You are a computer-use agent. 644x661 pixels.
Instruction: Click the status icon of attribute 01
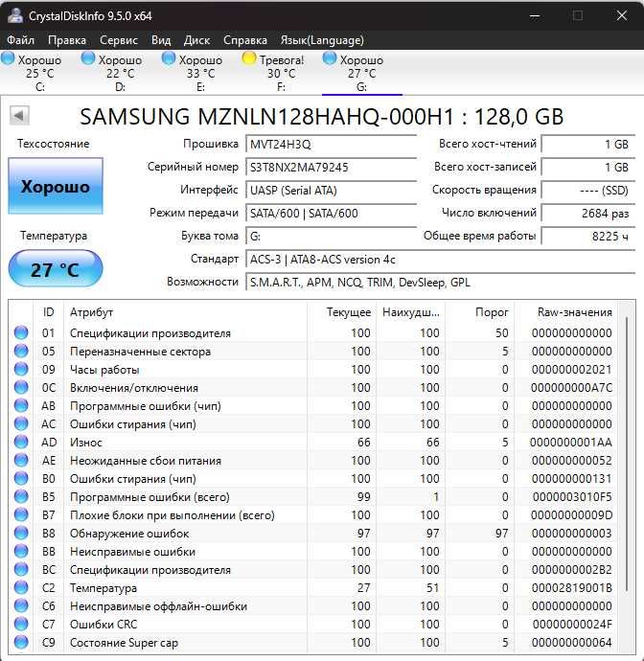click(x=21, y=332)
